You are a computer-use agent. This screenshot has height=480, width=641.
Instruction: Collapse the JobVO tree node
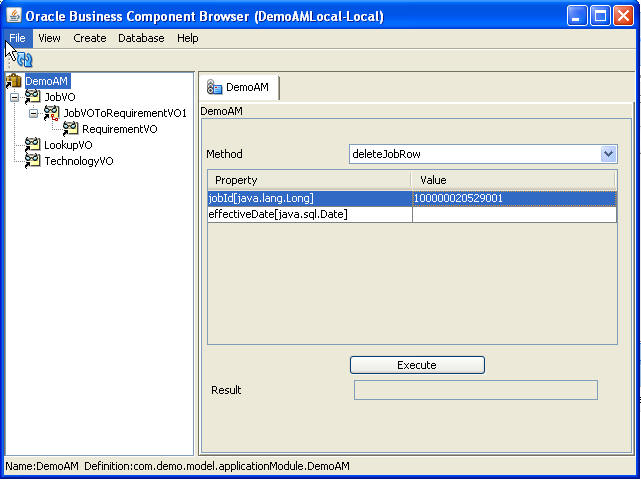tap(14, 98)
